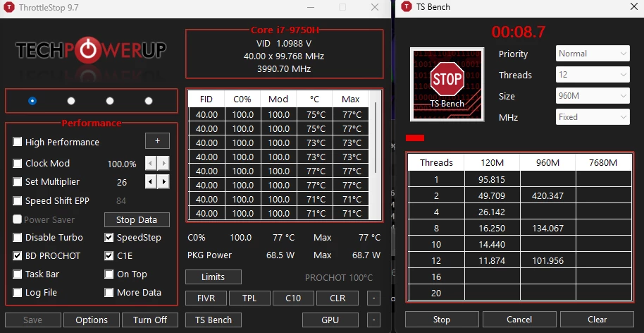Viewport: 644px width, 333px height.
Task: Open the Threads dropdown showing 12
Action: point(593,75)
